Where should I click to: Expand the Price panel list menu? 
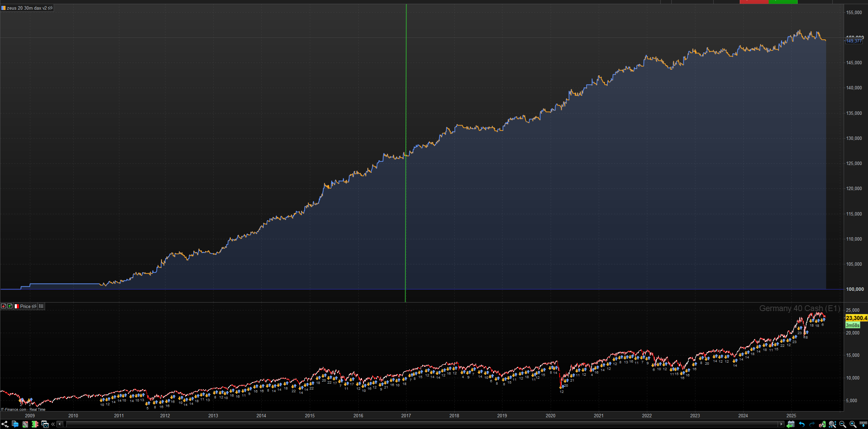click(x=41, y=306)
